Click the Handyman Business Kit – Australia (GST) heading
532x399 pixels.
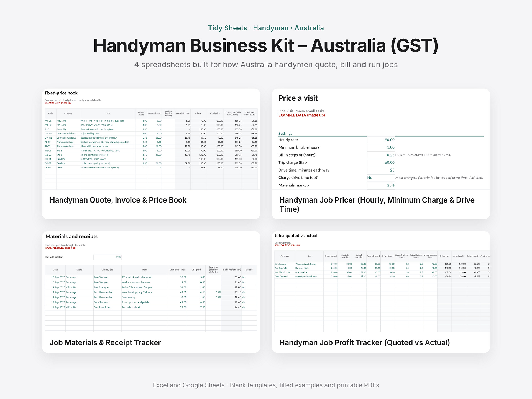[266, 45]
